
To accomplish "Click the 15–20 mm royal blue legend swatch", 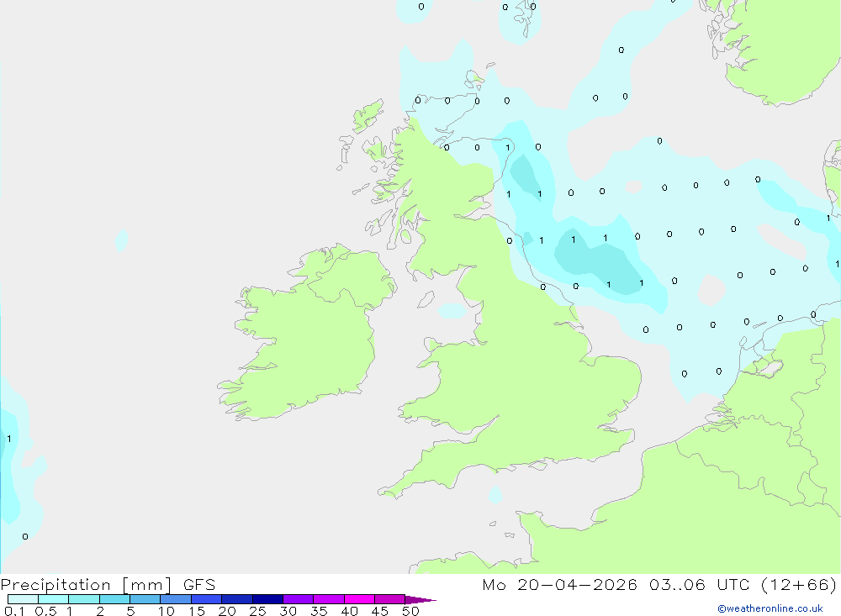I will [x=207, y=599].
